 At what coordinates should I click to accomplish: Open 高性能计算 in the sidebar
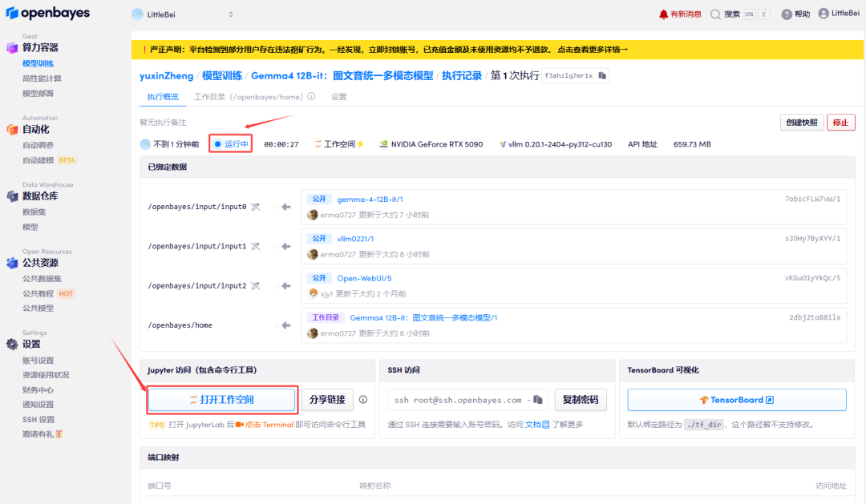coord(42,79)
